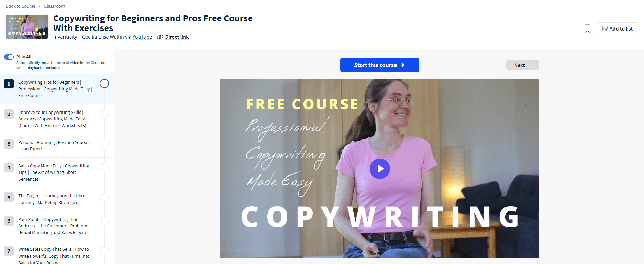Click the Direct link chain icon

[x=160, y=37]
